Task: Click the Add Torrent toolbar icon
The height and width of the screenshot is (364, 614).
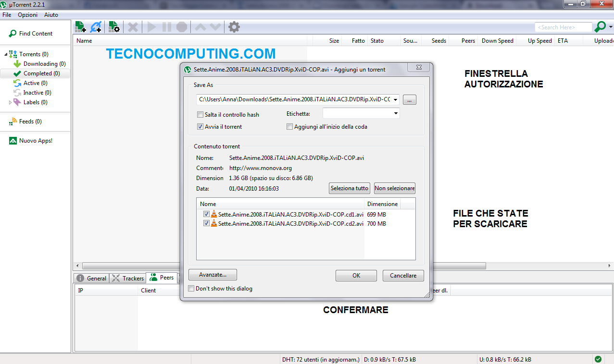Action: pyautogui.click(x=80, y=27)
